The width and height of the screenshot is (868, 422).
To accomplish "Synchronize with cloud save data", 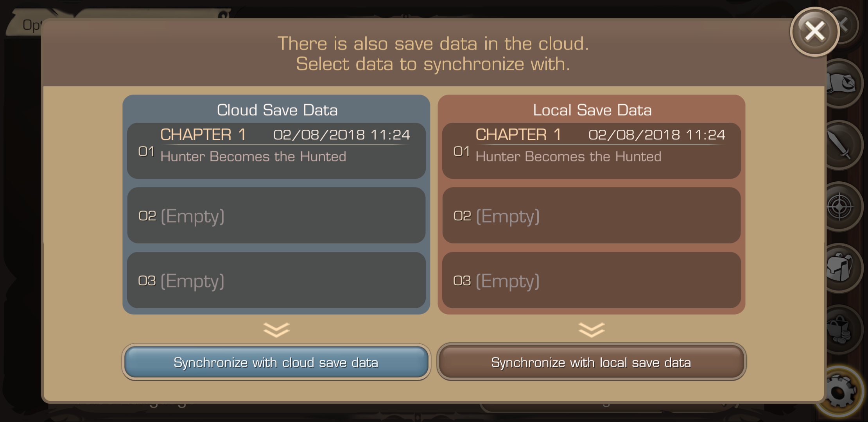I will 276,363.
